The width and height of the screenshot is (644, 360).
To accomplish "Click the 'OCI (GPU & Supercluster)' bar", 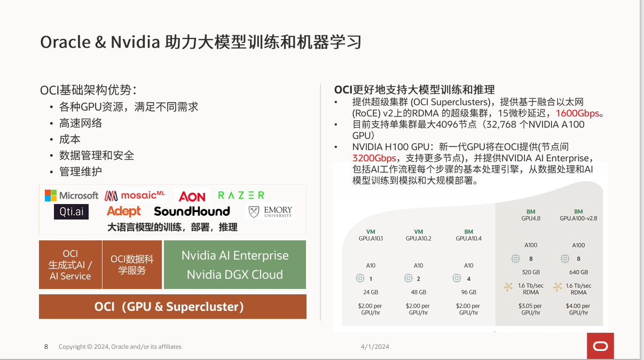I will [x=172, y=307].
